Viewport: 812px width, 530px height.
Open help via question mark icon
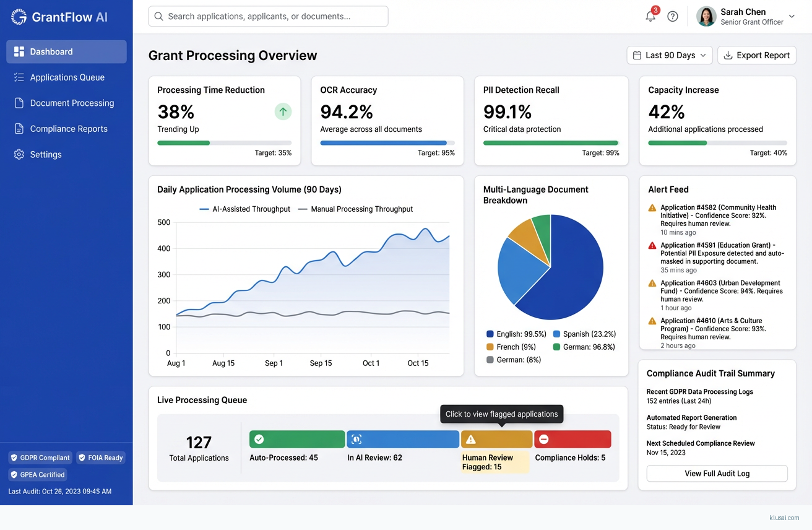(673, 17)
